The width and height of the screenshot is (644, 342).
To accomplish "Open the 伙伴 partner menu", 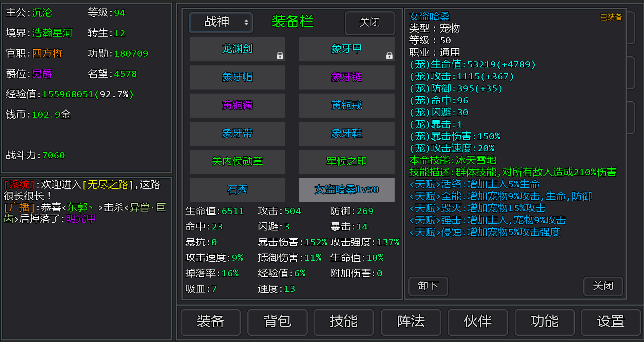I will (478, 322).
